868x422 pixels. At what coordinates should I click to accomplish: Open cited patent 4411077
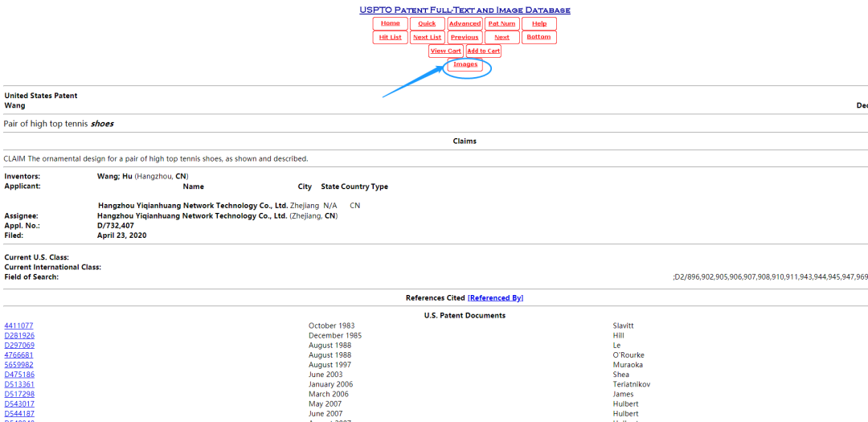(x=18, y=326)
